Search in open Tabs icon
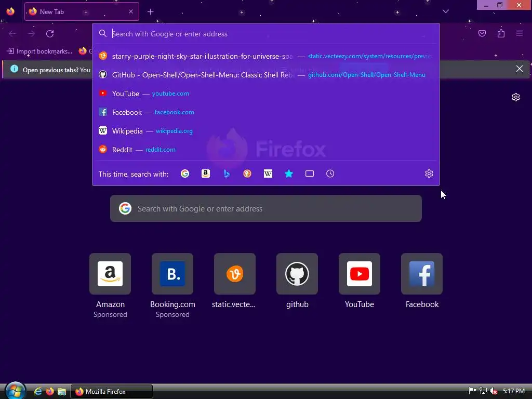Viewport: 532px width, 399px height. click(x=310, y=174)
